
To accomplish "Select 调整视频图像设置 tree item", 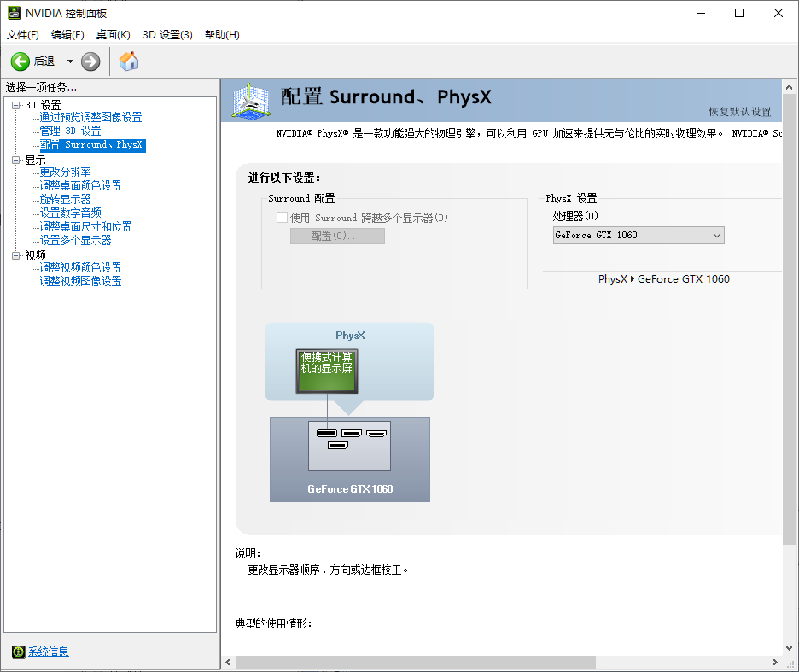I will click(x=80, y=281).
